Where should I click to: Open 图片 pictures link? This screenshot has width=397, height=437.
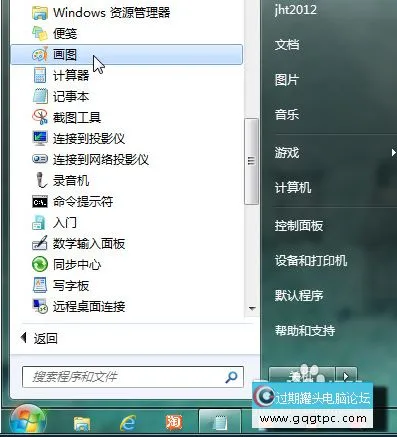(x=287, y=80)
